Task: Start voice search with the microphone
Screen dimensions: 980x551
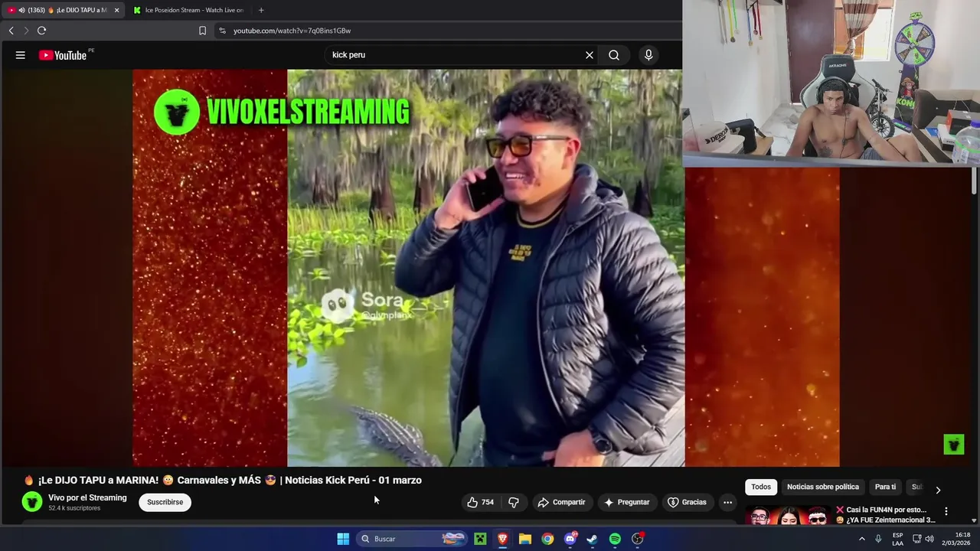Action: coord(648,55)
